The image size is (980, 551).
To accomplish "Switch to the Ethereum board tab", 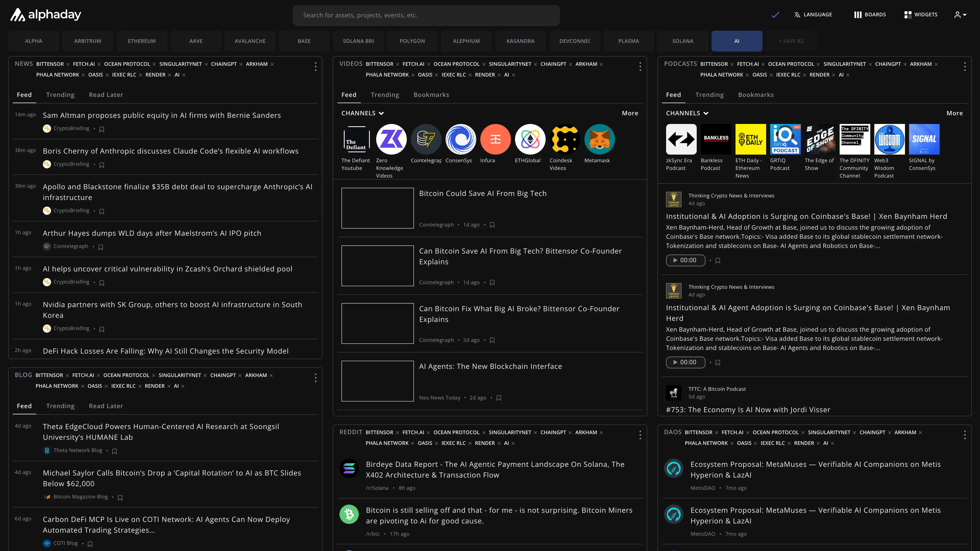I will click(x=142, y=41).
